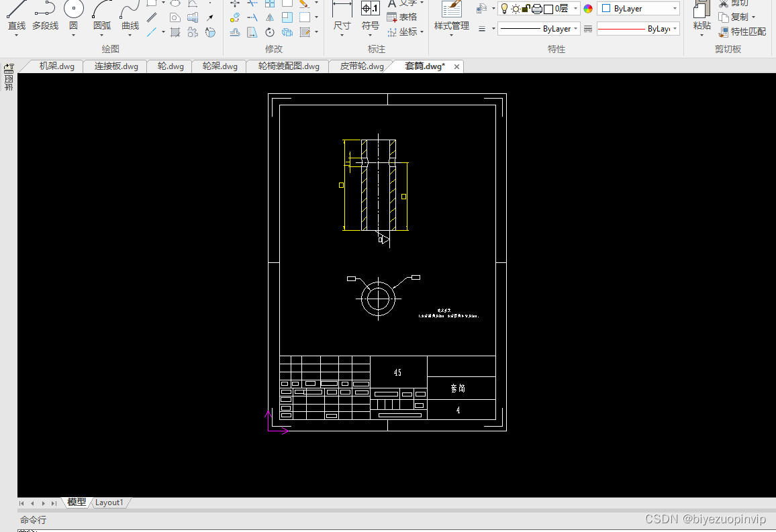Click the 特性匹配 match properties tool
Image resolution: width=776 pixels, height=532 pixels.
click(742, 32)
